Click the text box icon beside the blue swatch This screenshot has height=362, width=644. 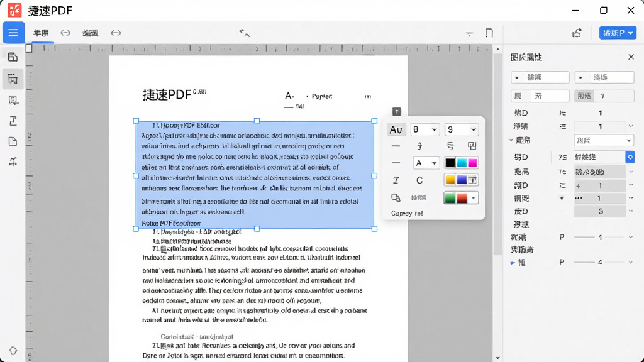[472, 180]
